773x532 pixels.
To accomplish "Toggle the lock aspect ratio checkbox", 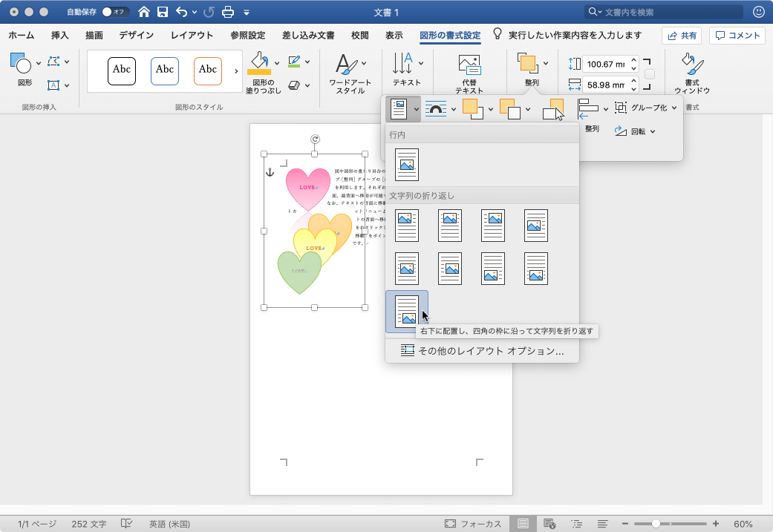I will 650,74.
